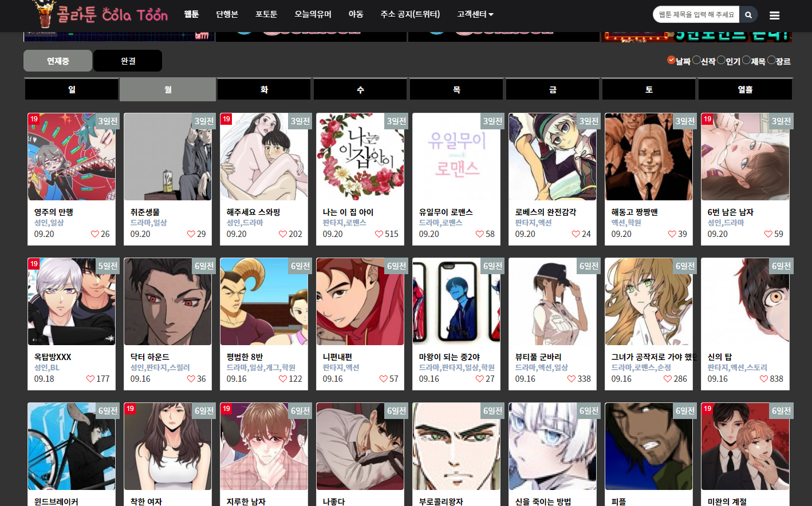Open the hamburger menu icon
This screenshot has height=506, width=812.
pyautogui.click(x=774, y=15)
